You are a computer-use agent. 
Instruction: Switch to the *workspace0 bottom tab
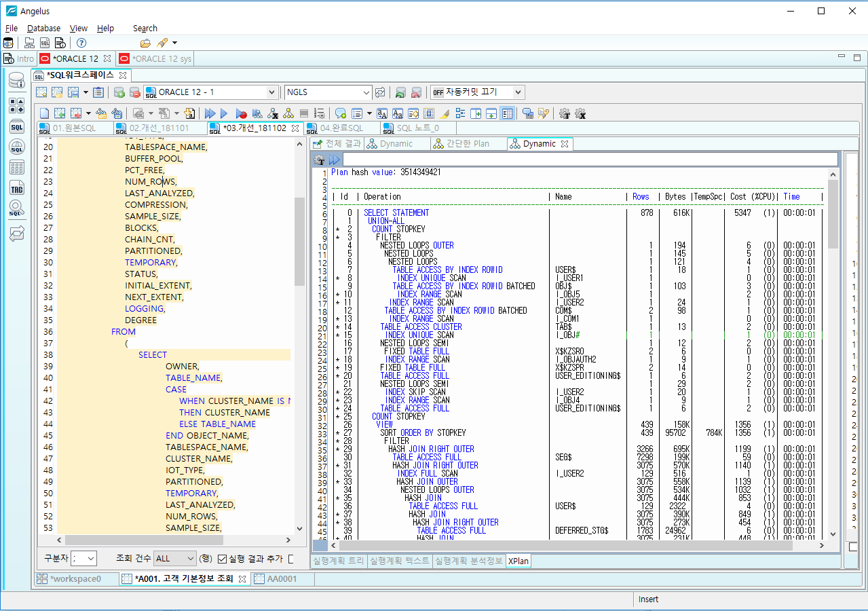coord(75,579)
